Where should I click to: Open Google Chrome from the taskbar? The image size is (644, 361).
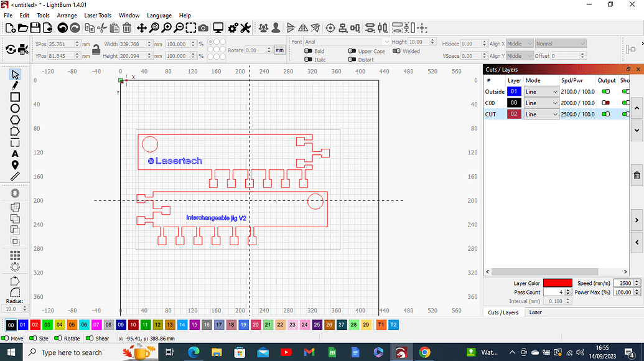click(424, 352)
